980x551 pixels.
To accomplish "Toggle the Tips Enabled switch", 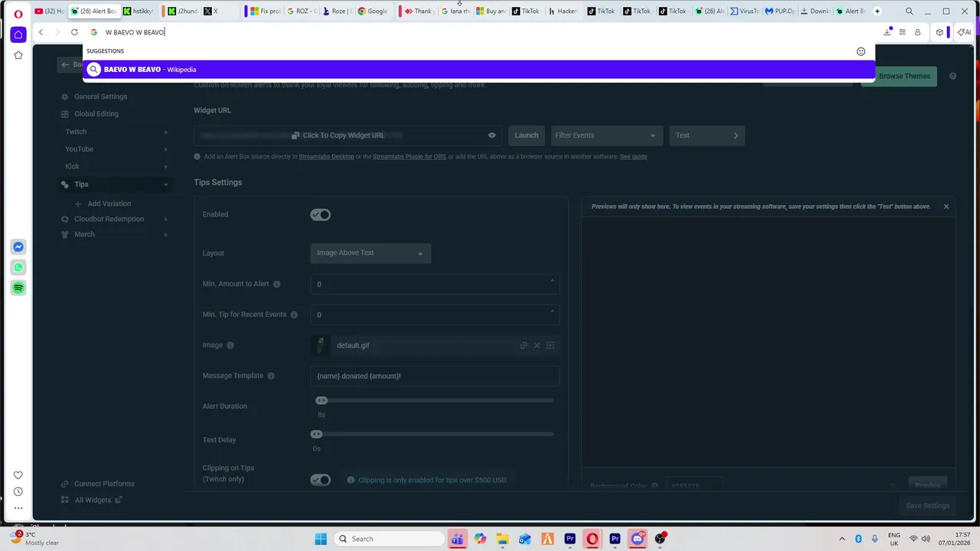I will click(320, 215).
